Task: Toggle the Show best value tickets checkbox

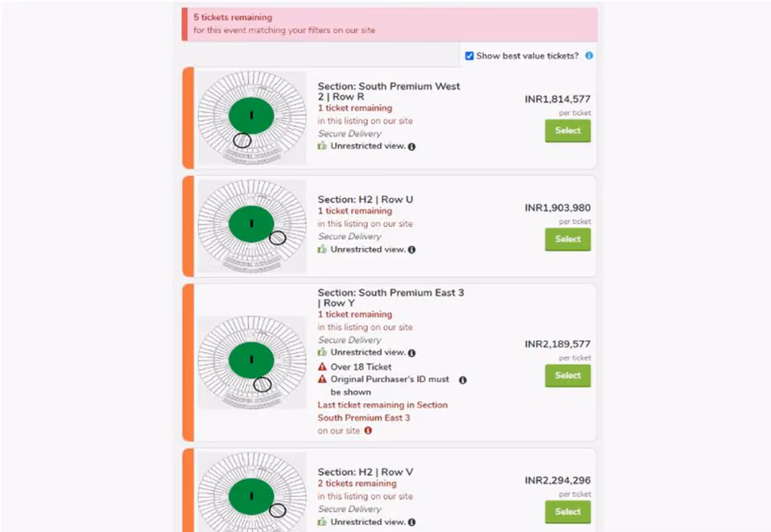Action: [469, 56]
